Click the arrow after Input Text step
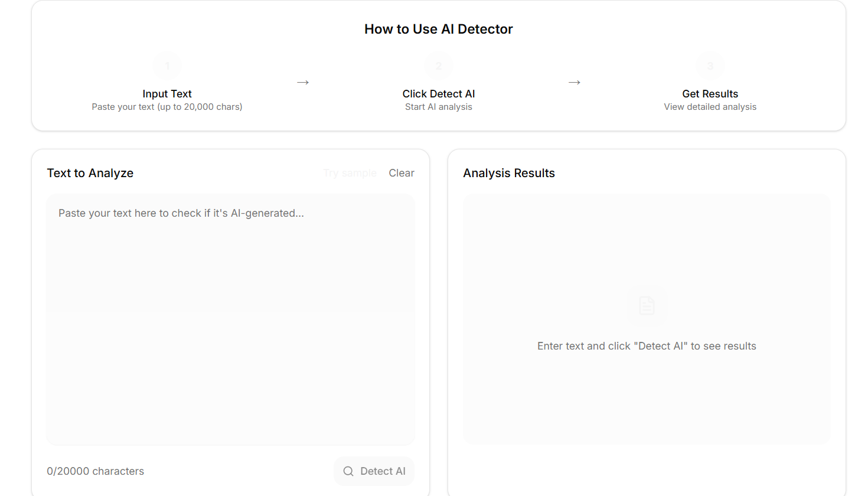The height and width of the screenshot is (496, 868). tap(303, 83)
